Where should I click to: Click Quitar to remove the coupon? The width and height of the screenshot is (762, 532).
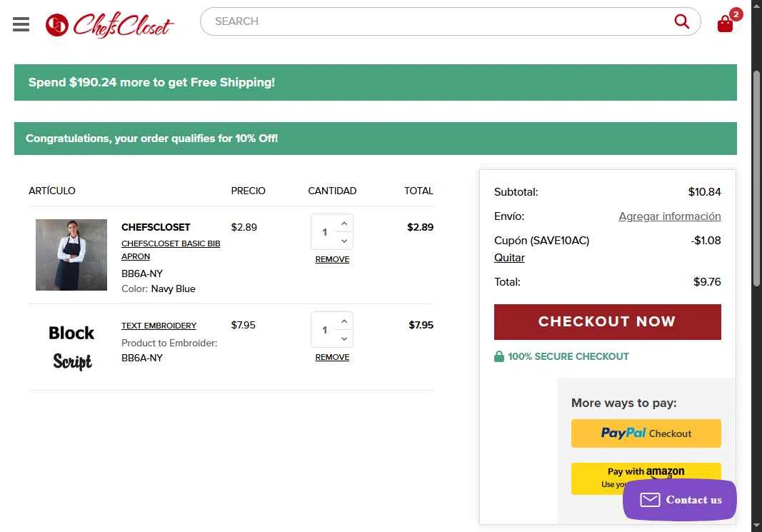tap(509, 258)
